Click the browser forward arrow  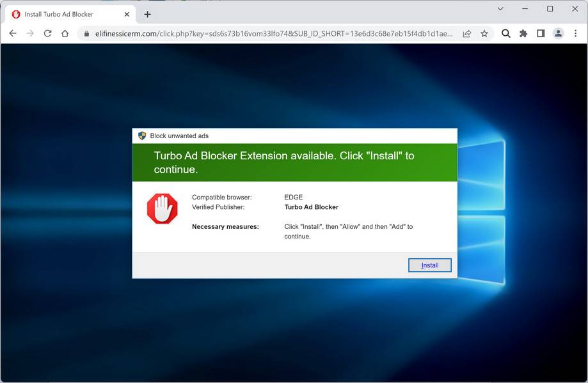pos(30,33)
